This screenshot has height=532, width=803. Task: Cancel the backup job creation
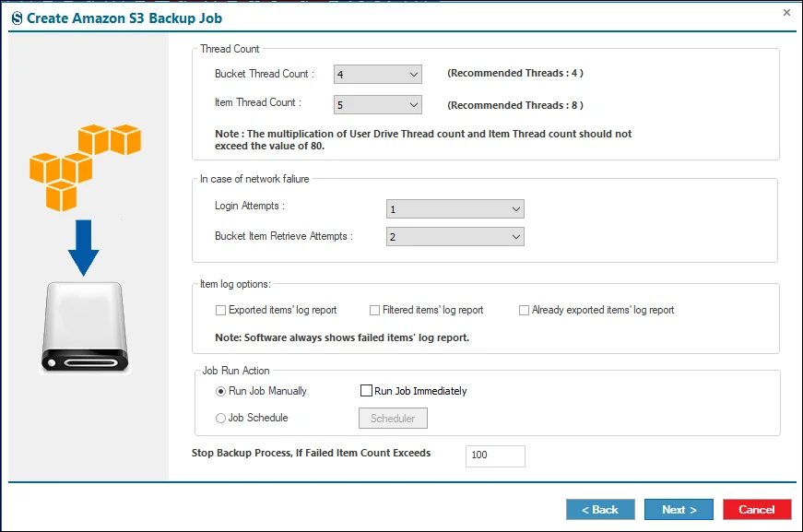pyautogui.click(x=757, y=510)
